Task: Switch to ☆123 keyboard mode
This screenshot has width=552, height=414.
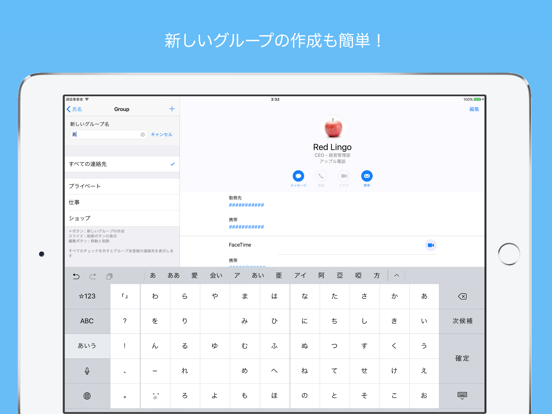Action: point(87,296)
